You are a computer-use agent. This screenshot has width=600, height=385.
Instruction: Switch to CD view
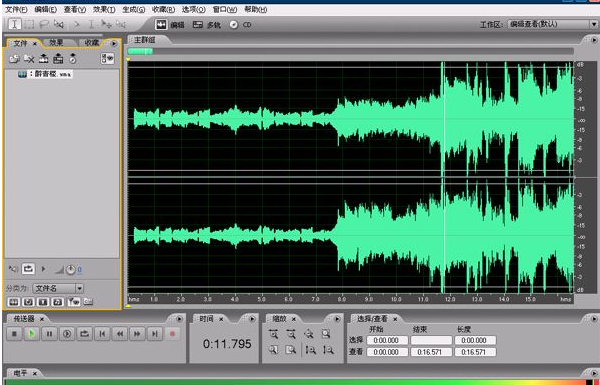click(240, 25)
